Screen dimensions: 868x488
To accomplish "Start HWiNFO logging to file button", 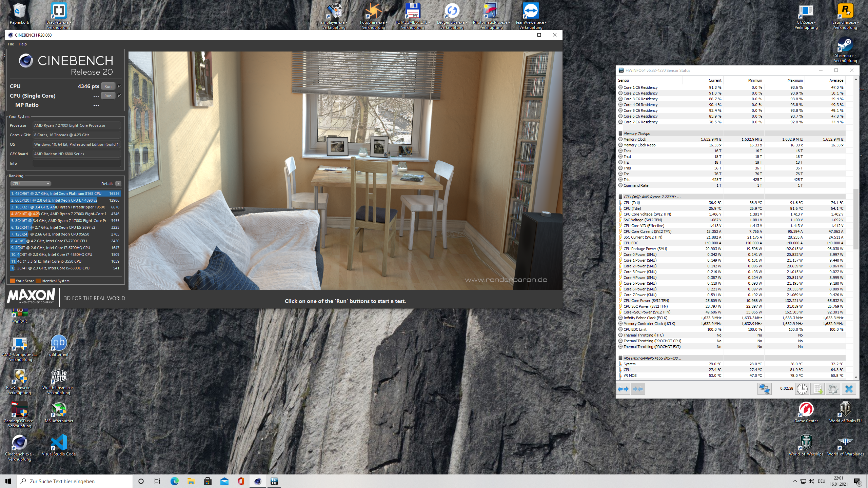I will 817,389.
